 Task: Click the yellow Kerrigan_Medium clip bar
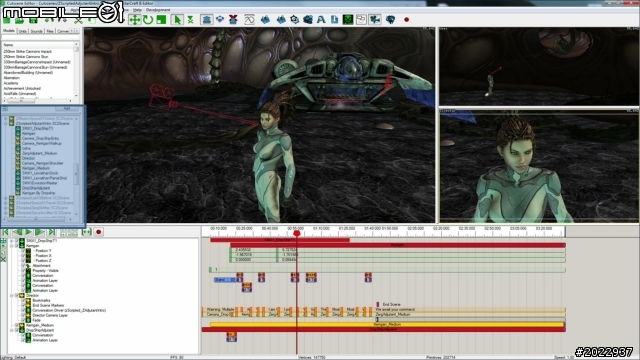387,324
